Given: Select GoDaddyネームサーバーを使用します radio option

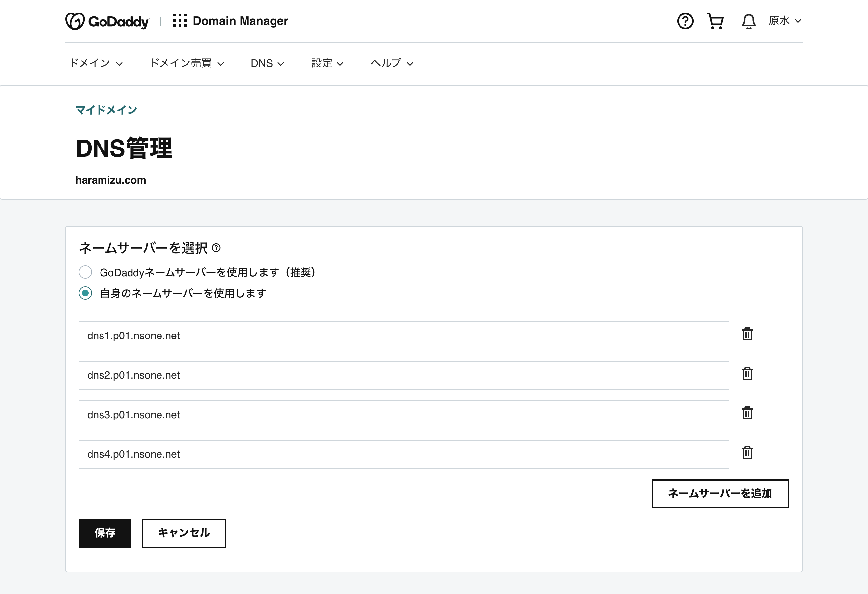Looking at the screenshot, I should [x=86, y=272].
